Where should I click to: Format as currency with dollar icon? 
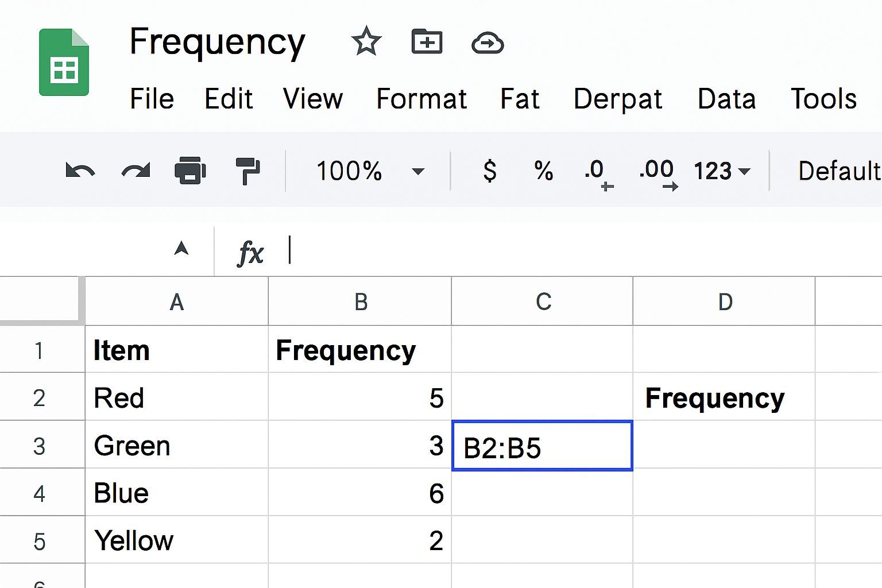(x=489, y=171)
